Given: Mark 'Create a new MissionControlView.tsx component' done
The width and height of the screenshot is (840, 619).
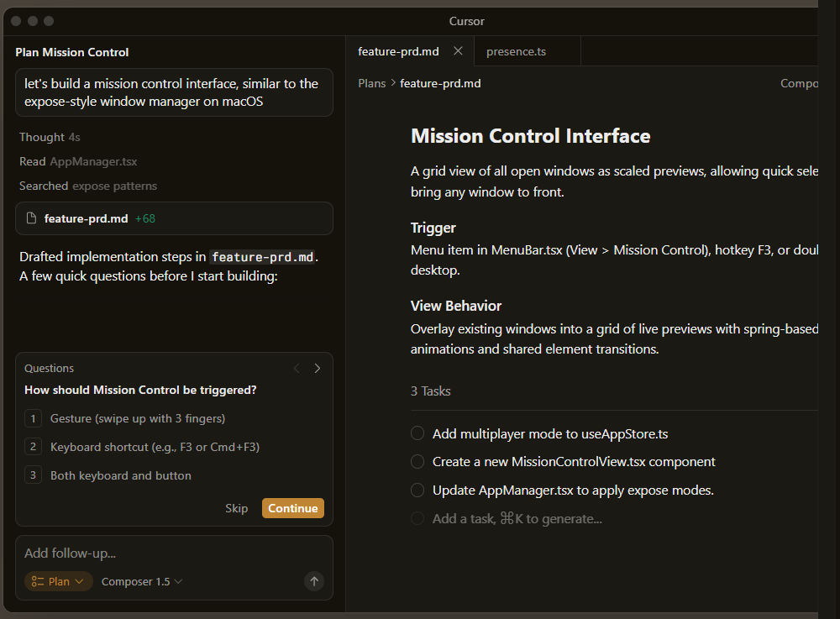Looking at the screenshot, I should tap(417, 462).
